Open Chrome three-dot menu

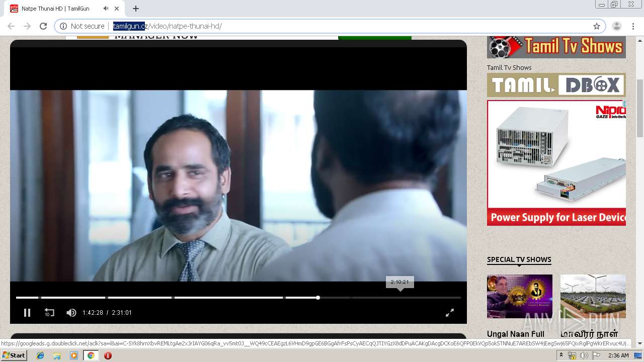coord(633,26)
